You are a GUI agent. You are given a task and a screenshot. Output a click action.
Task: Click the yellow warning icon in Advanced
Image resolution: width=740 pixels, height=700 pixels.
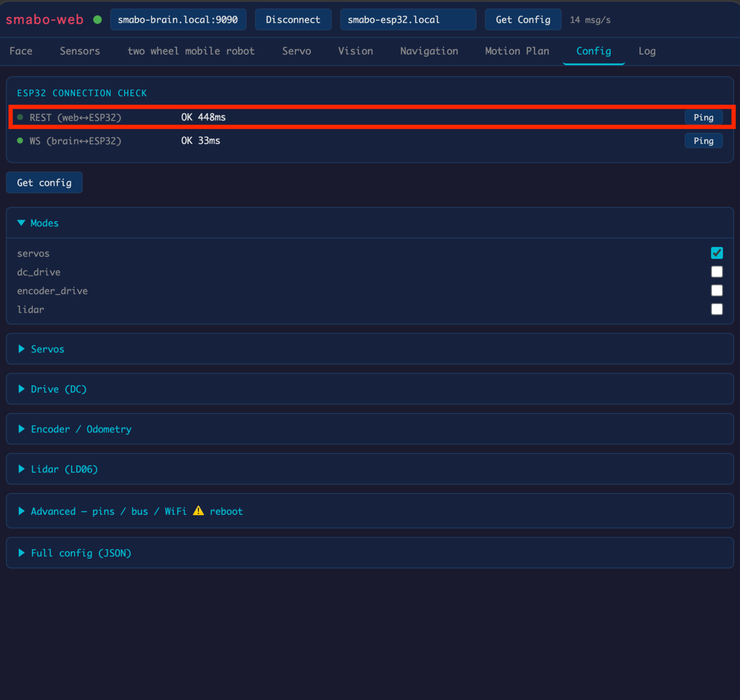pyautogui.click(x=198, y=511)
